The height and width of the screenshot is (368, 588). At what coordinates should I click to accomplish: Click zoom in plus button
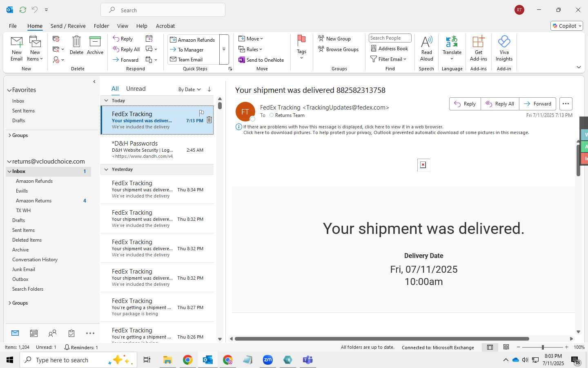566,347
